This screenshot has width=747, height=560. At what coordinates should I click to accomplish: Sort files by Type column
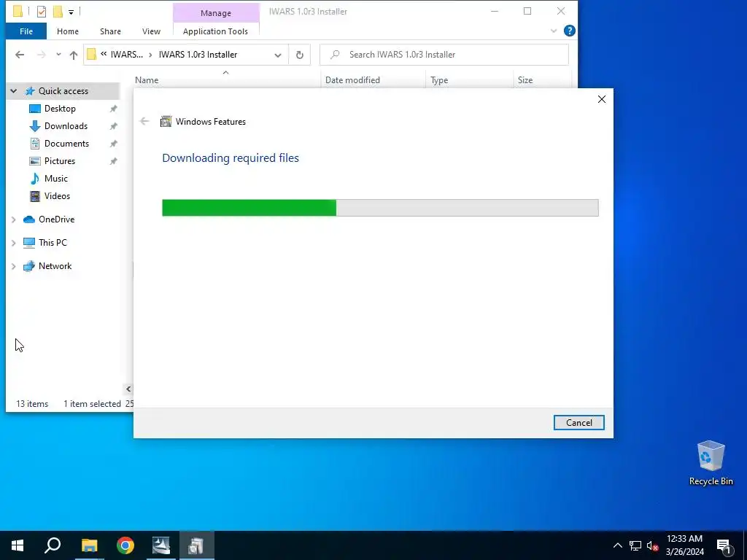(x=439, y=80)
